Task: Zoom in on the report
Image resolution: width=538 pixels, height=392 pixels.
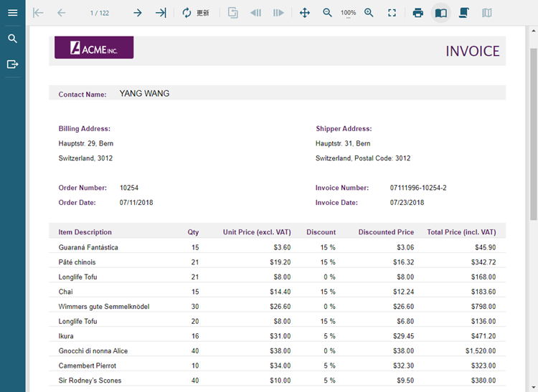Action: click(369, 13)
